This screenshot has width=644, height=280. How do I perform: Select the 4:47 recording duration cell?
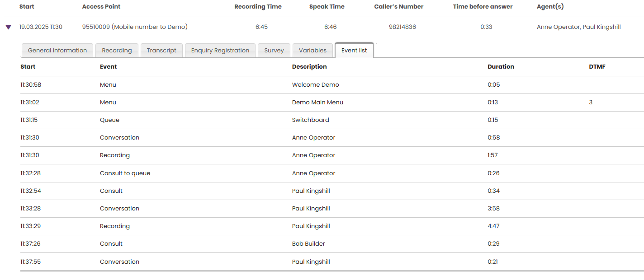(x=493, y=226)
